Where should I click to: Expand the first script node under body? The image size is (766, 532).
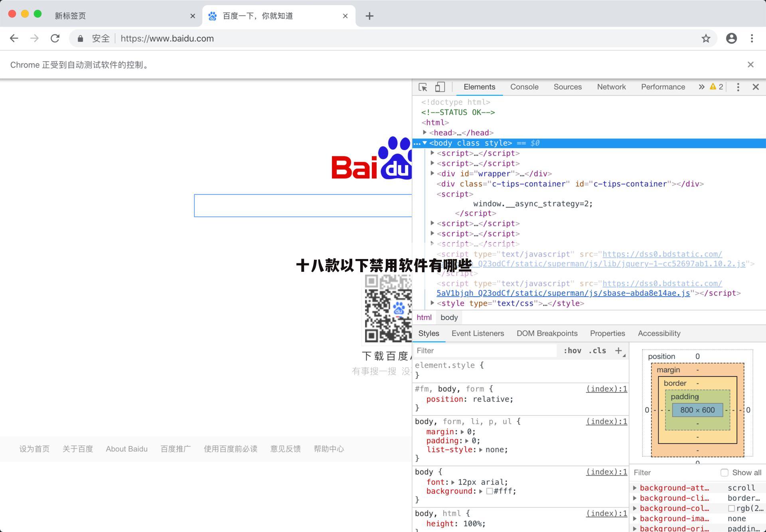(x=432, y=153)
